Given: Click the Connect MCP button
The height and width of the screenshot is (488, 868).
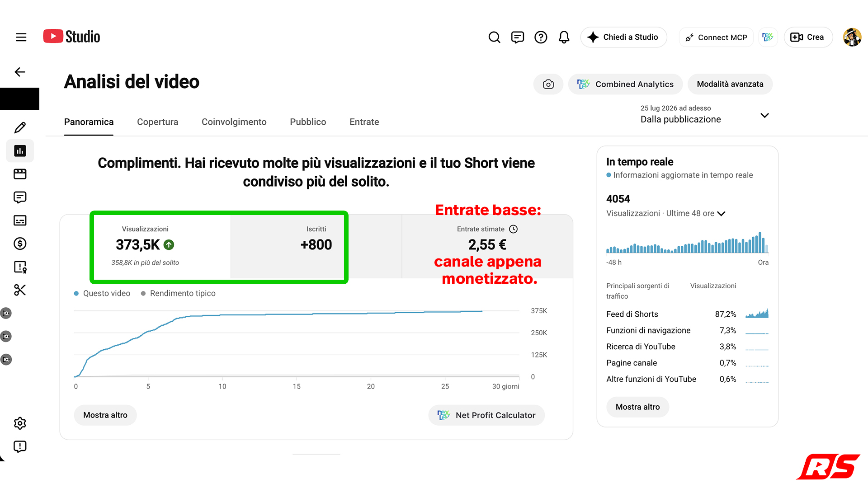Looking at the screenshot, I should (x=716, y=37).
